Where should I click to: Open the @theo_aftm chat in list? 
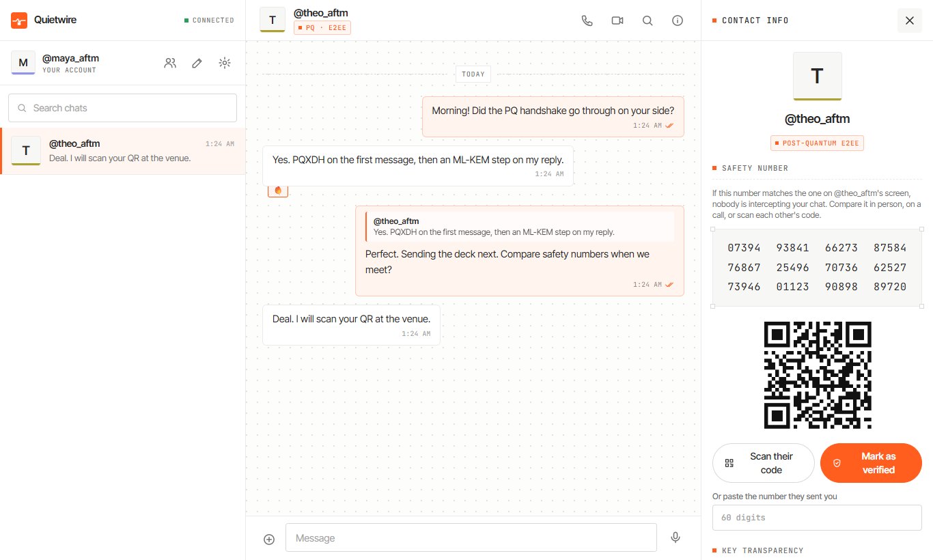click(123, 151)
